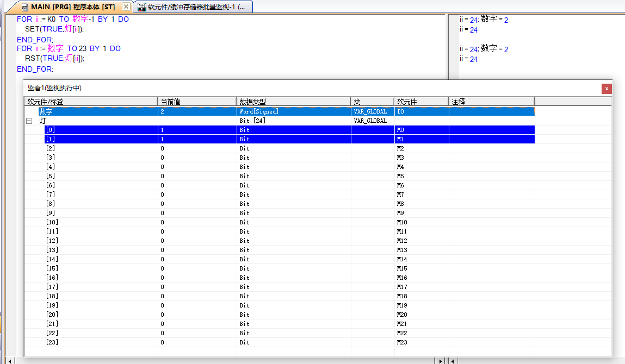Close the 监看1 watch window

pos(606,89)
